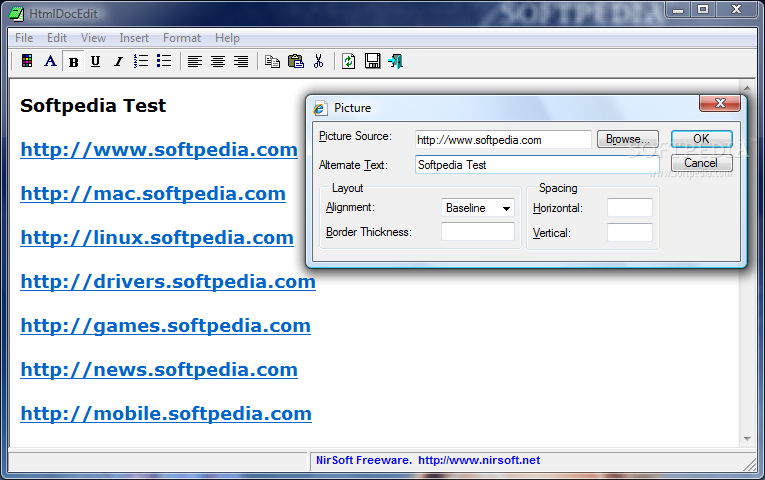Viewport: 765px width, 480px height.
Task: Open the Insert menu
Action: 134,38
